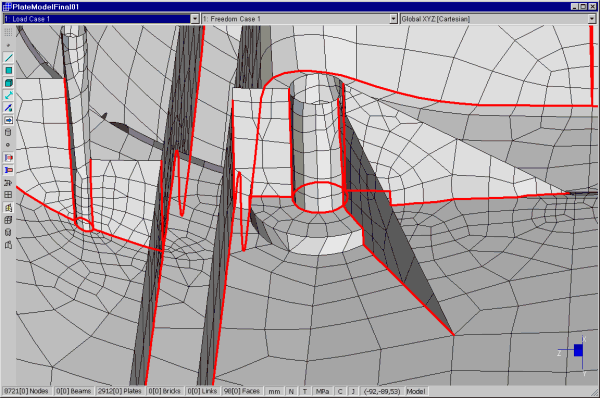
Task: Click the Nodes count in status bar
Action: (26, 391)
